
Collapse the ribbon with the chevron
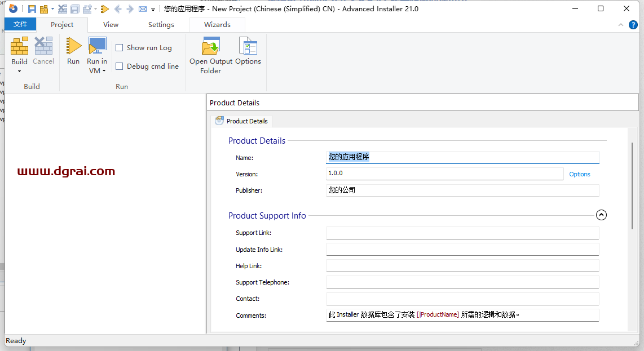(620, 25)
